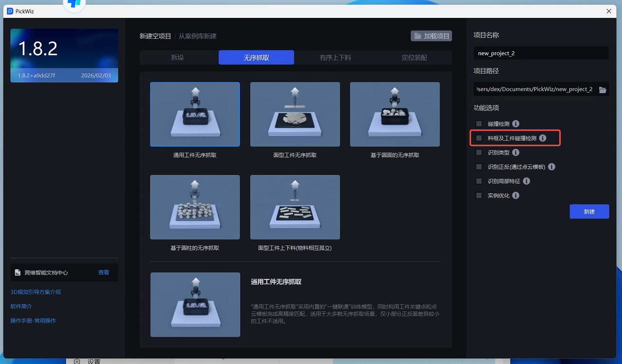Viewport: 622px width, 364px height.
Task: Click the info icon next to 识别局部特征
Action: tap(526, 181)
